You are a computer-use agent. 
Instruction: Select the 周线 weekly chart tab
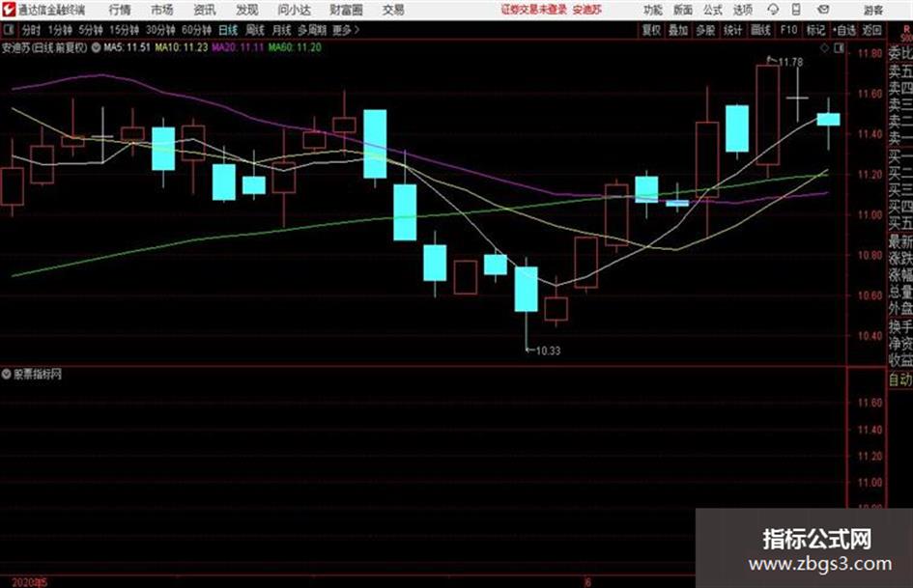pyautogui.click(x=254, y=30)
